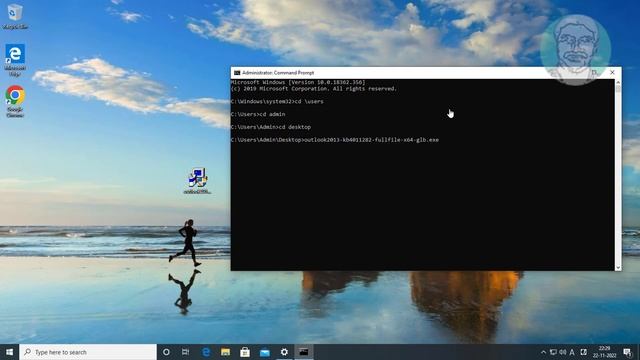Select the Microsoft Edge desktop shortcut
This screenshot has height=360, width=640.
15,60
